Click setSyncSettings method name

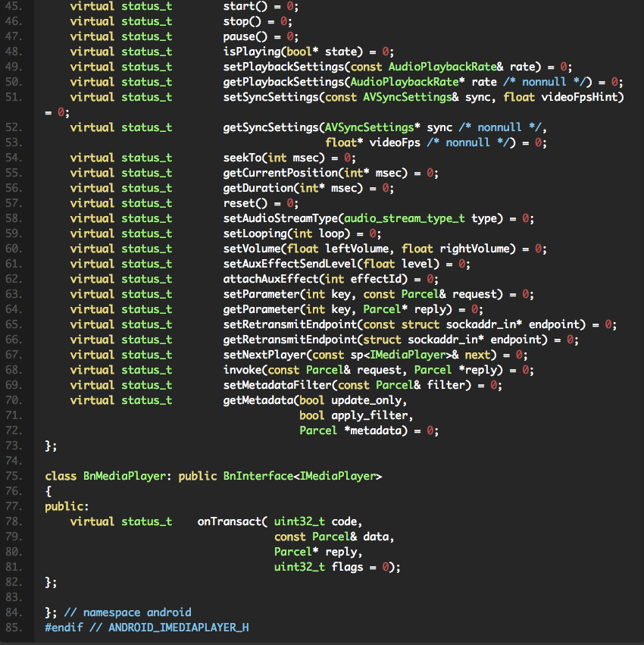pyautogui.click(x=271, y=98)
